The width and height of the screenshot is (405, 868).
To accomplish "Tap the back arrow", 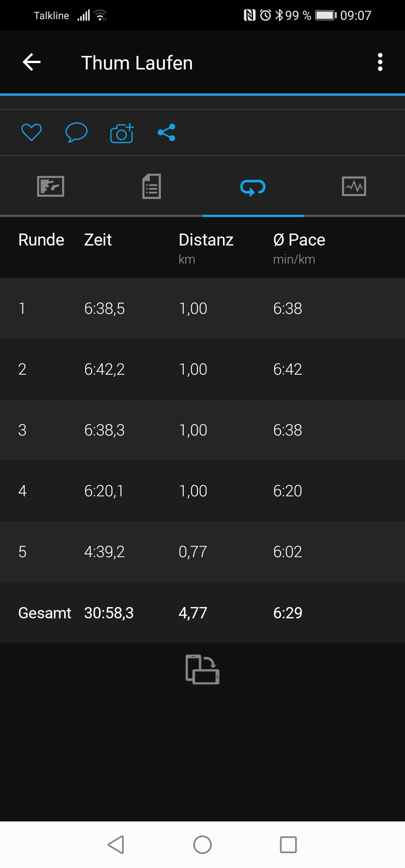I will 31,62.
